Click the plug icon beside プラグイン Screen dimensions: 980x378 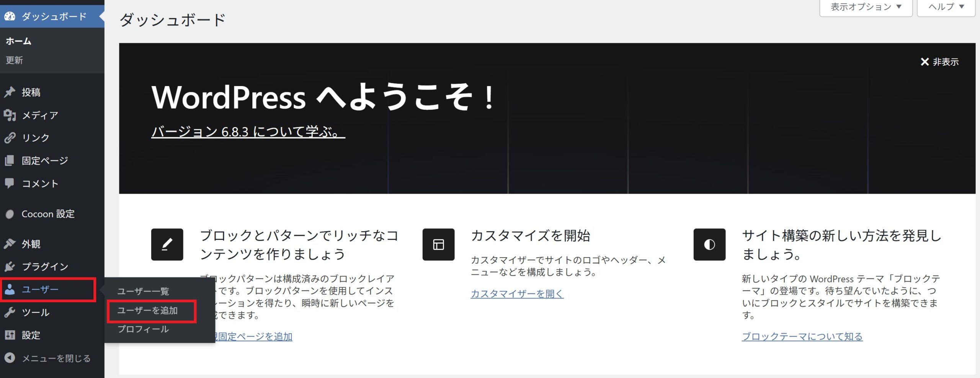click(x=10, y=266)
